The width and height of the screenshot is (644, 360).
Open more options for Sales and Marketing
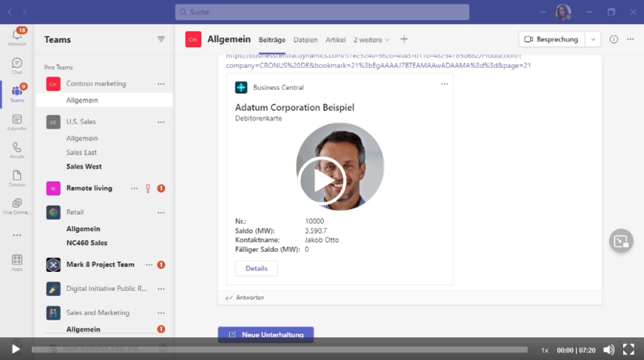(161, 313)
